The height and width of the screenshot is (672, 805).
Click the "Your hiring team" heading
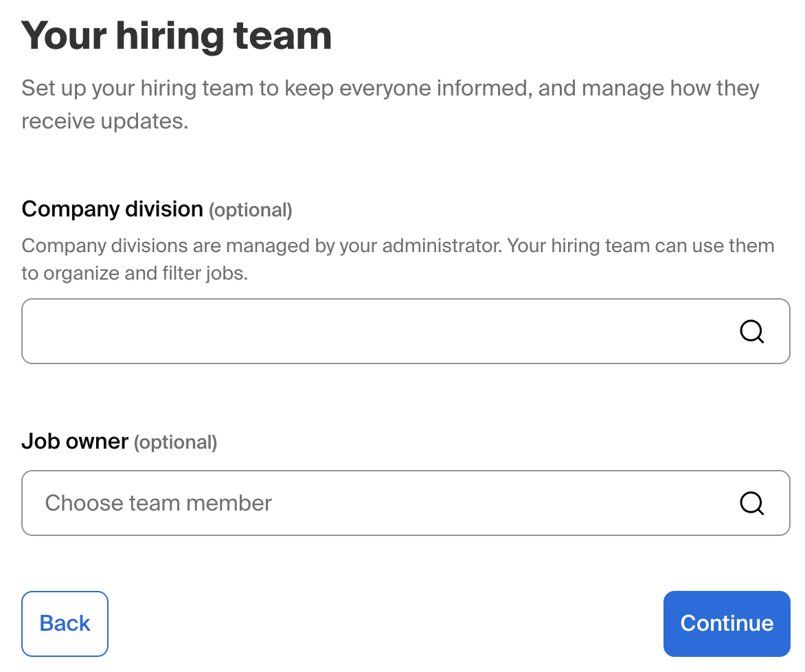pyautogui.click(x=177, y=36)
